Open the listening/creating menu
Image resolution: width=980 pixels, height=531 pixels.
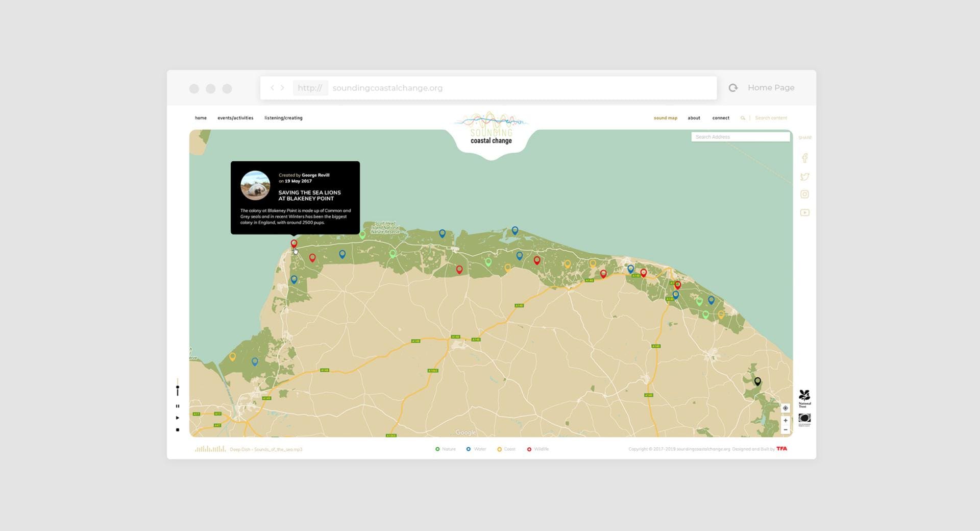283,118
